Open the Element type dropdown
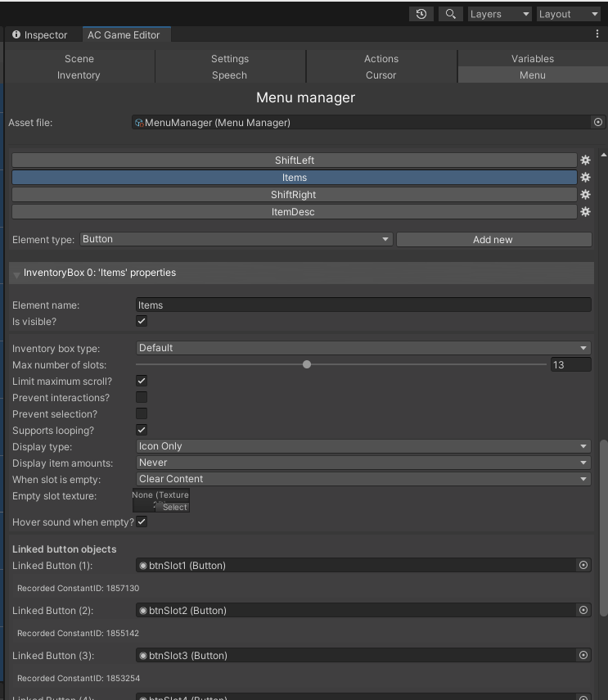608x700 pixels. [x=236, y=239]
